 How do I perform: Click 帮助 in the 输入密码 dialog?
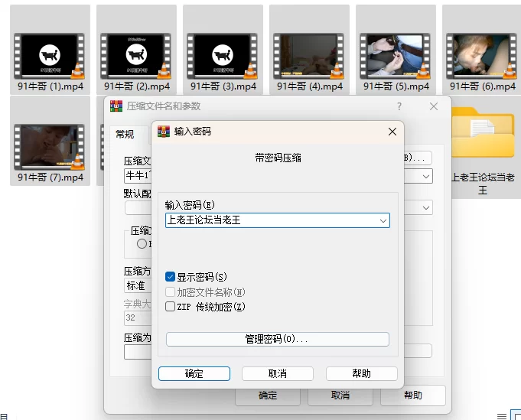(362, 374)
